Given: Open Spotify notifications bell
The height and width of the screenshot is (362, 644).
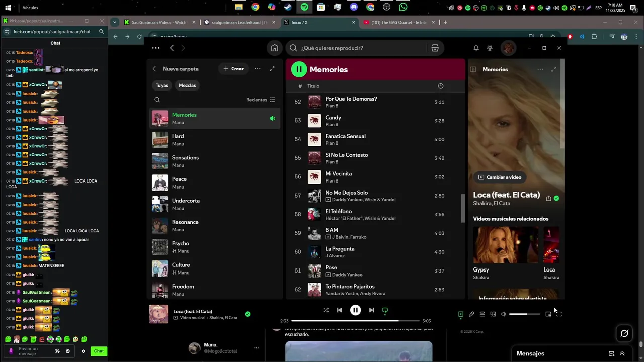Looking at the screenshot, I should [x=476, y=48].
